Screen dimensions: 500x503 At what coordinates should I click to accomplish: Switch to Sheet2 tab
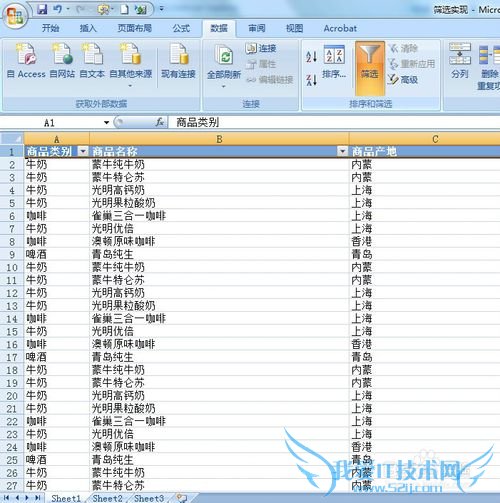pos(107,498)
